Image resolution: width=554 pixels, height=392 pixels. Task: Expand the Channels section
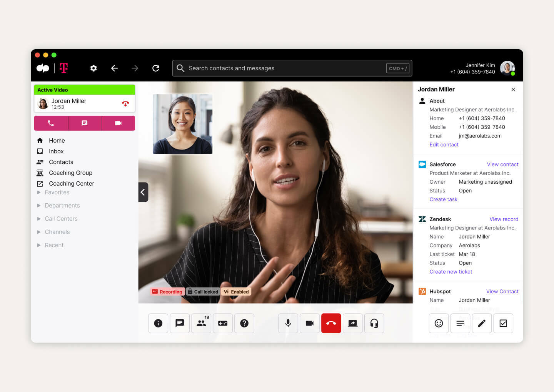point(53,232)
